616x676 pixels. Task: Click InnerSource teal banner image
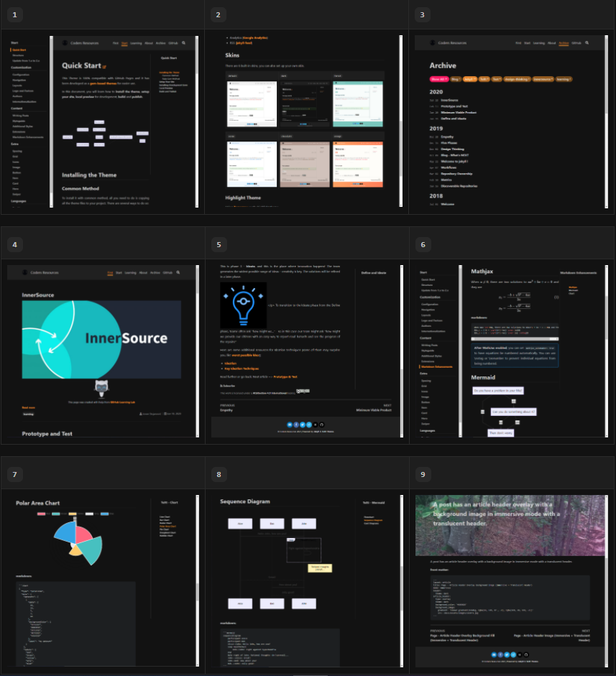pos(101,340)
